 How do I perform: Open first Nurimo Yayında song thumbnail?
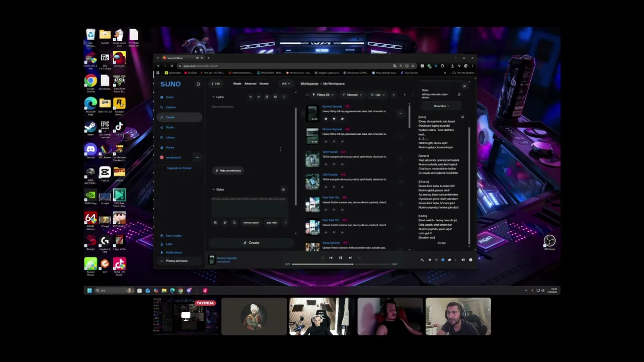click(312, 113)
